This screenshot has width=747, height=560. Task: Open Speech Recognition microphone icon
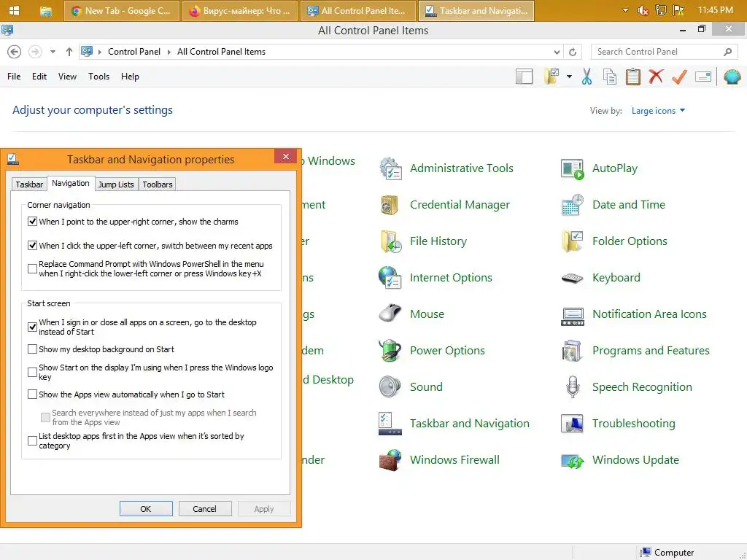pos(572,386)
